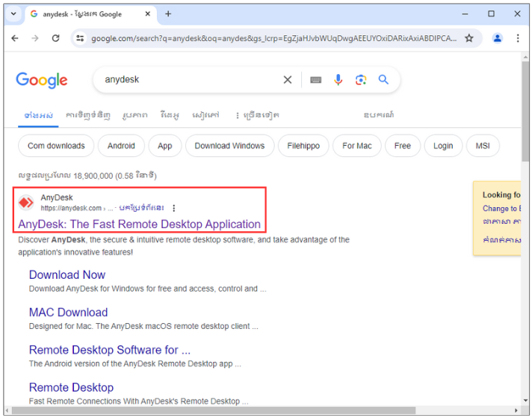Open the tab search dropdown arrow

click(13, 14)
